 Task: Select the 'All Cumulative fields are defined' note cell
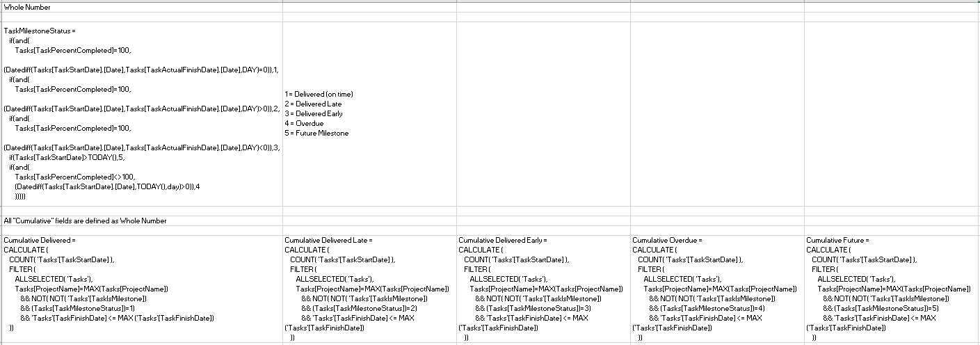pyautogui.click(x=142, y=220)
